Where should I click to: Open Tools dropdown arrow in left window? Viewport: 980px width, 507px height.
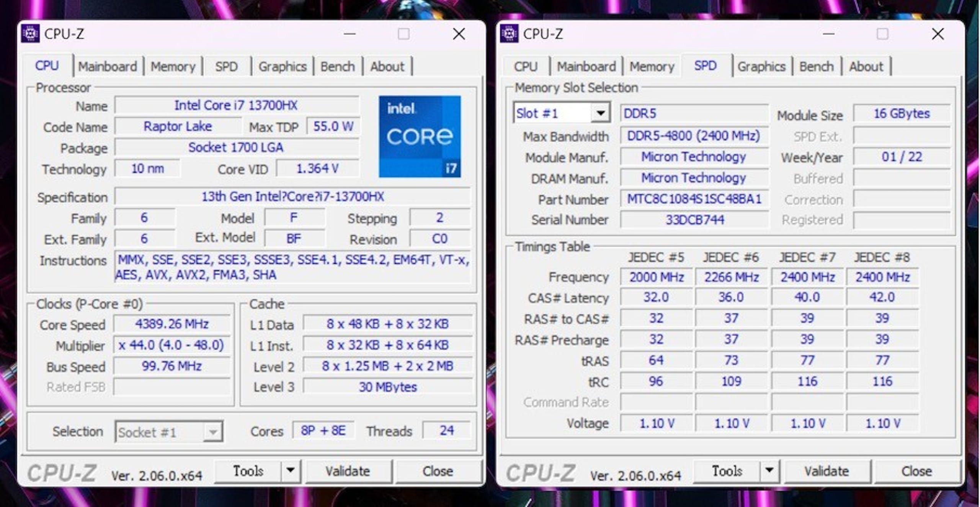(x=291, y=471)
